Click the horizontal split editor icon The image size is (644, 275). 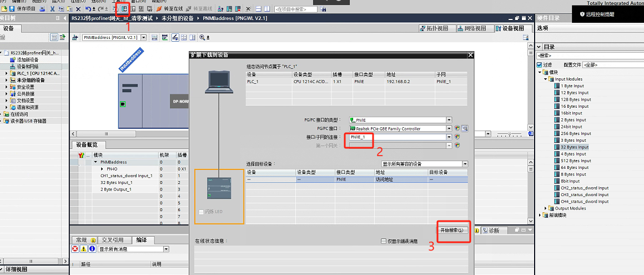pyautogui.click(x=258, y=8)
